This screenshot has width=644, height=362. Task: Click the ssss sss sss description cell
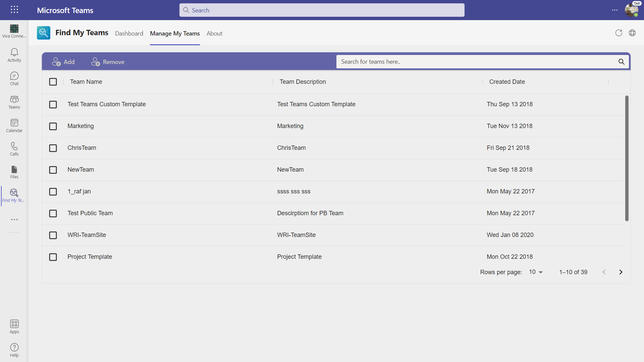[x=294, y=191]
